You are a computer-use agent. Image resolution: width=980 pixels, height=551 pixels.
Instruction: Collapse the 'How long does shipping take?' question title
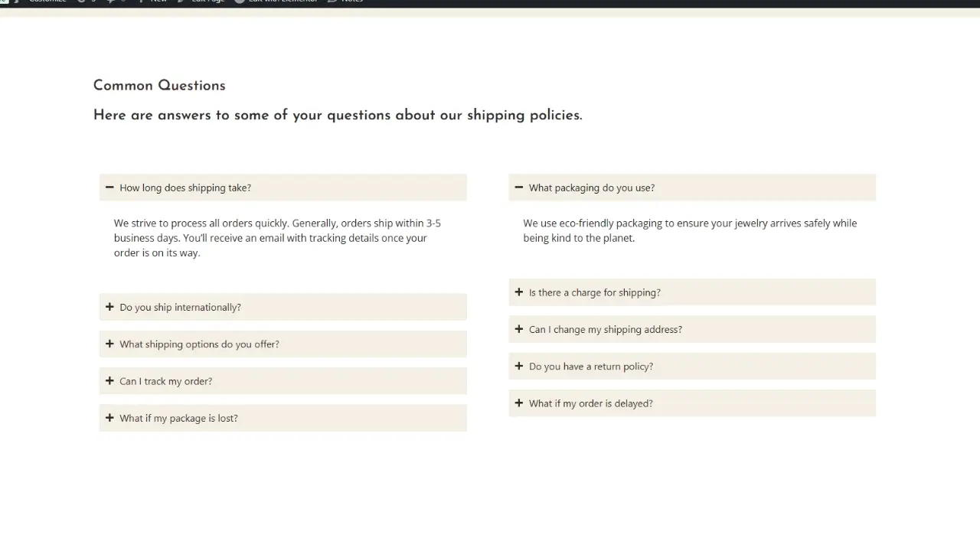coord(185,188)
